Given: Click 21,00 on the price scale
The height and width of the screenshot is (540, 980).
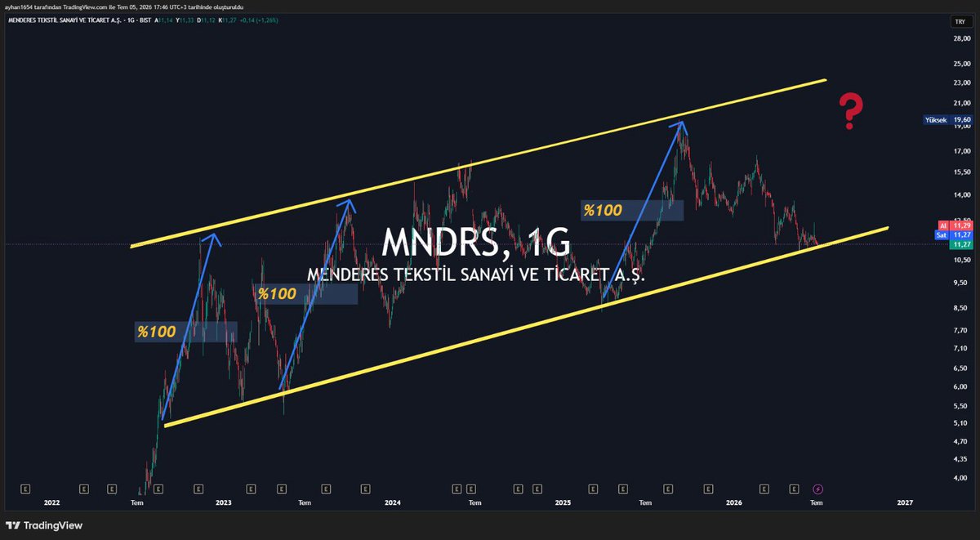Looking at the screenshot, I should point(962,103).
